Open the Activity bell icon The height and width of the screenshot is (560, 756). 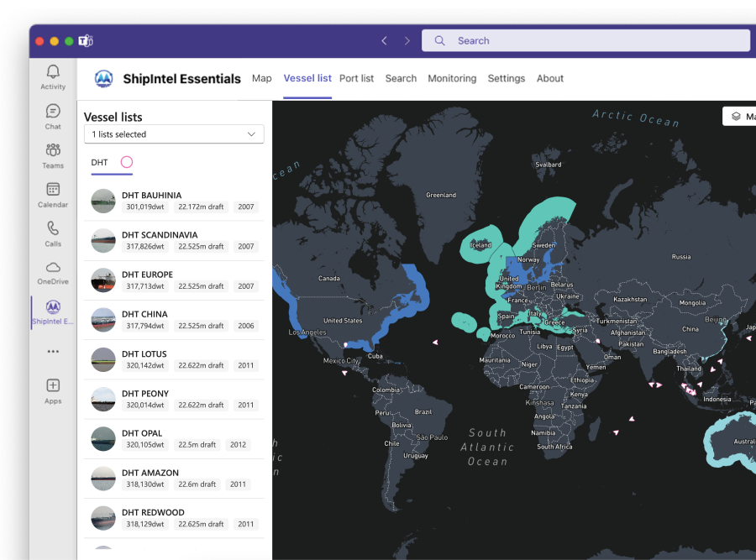(x=53, y=73)
